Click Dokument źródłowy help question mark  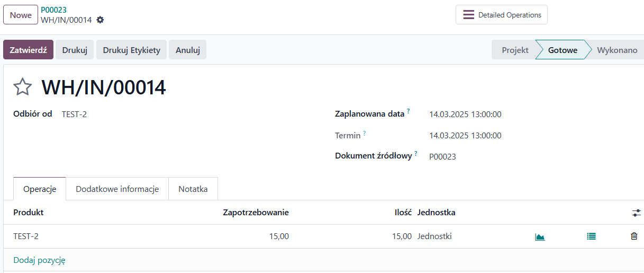pos(416,154)
